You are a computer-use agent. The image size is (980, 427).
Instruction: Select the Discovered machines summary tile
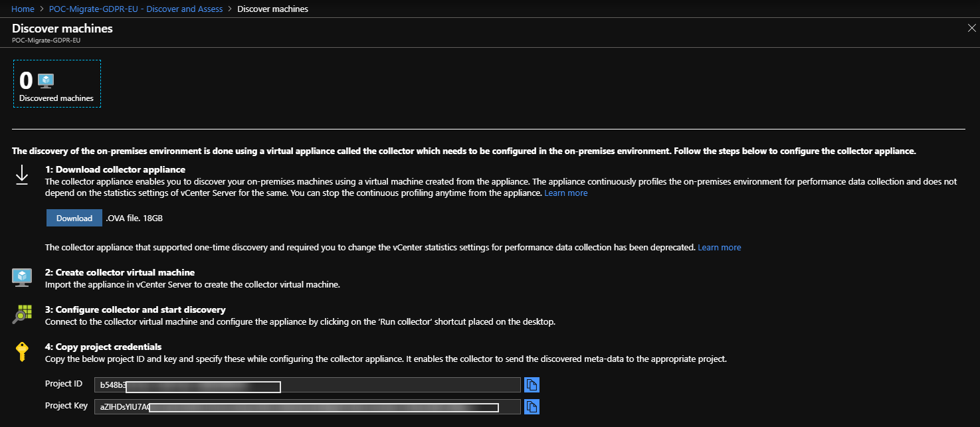coord(57,84)
